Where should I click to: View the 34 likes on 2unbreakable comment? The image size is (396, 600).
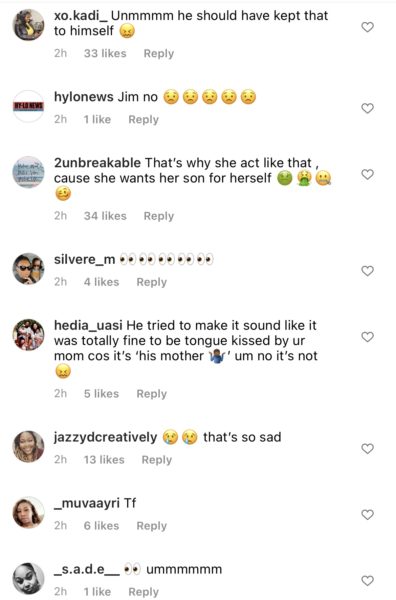point(105,216)
